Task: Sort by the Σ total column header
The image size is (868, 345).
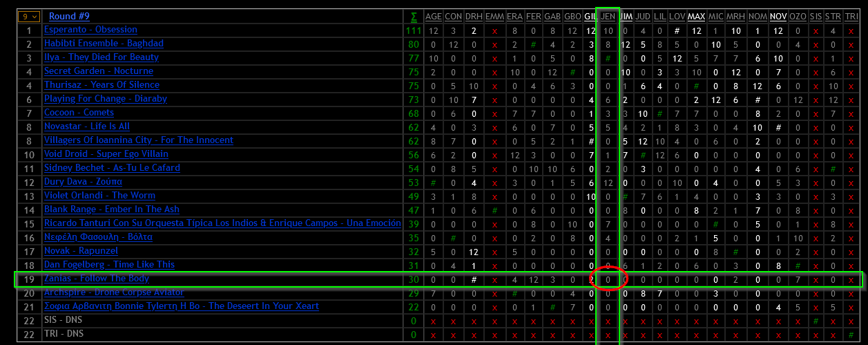Action: click(414, 16)
